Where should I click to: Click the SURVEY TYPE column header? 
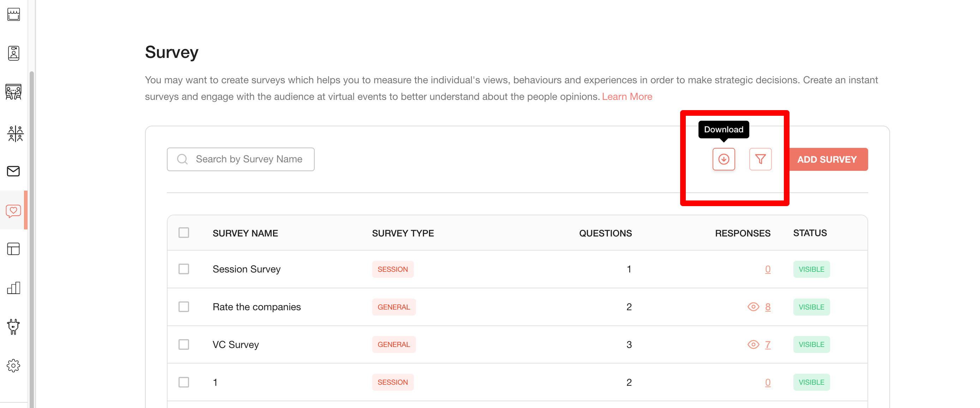403,233
